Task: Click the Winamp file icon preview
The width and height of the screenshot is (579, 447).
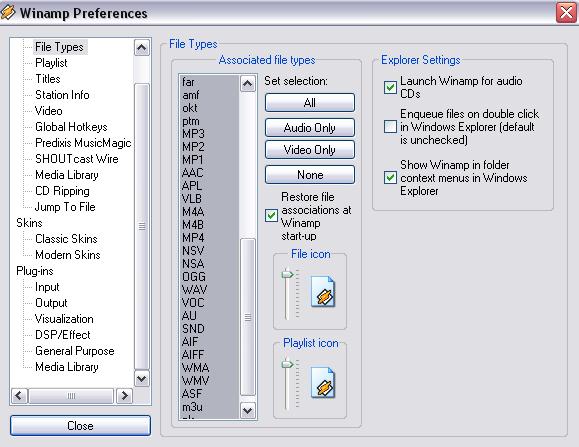Action: (x=323, y=292)
